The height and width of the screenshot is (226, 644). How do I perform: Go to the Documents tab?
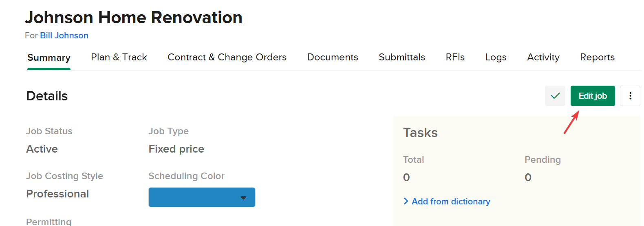(332, 57)
